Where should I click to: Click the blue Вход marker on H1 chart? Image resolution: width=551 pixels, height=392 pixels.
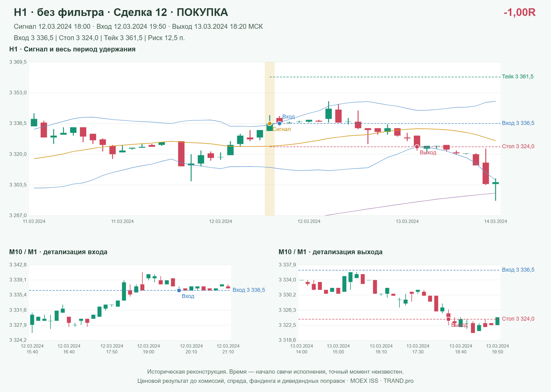279,123
